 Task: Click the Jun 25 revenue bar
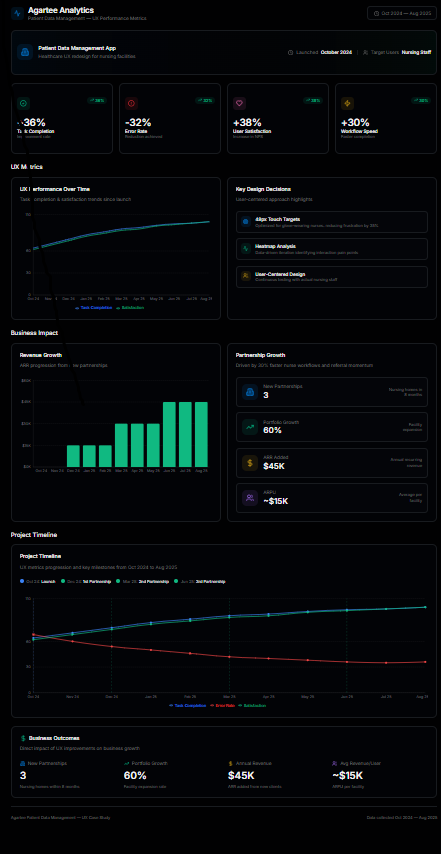click(169, 434)
